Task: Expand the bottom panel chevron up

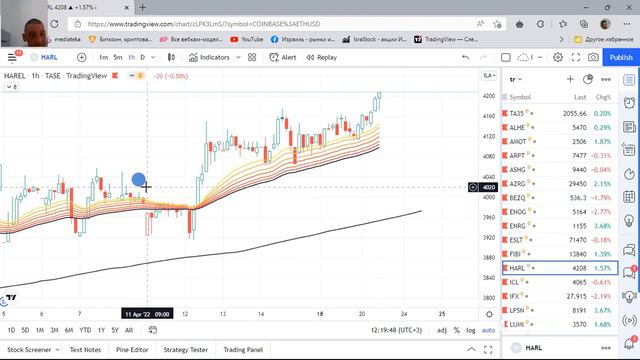Action: point(471,349)
